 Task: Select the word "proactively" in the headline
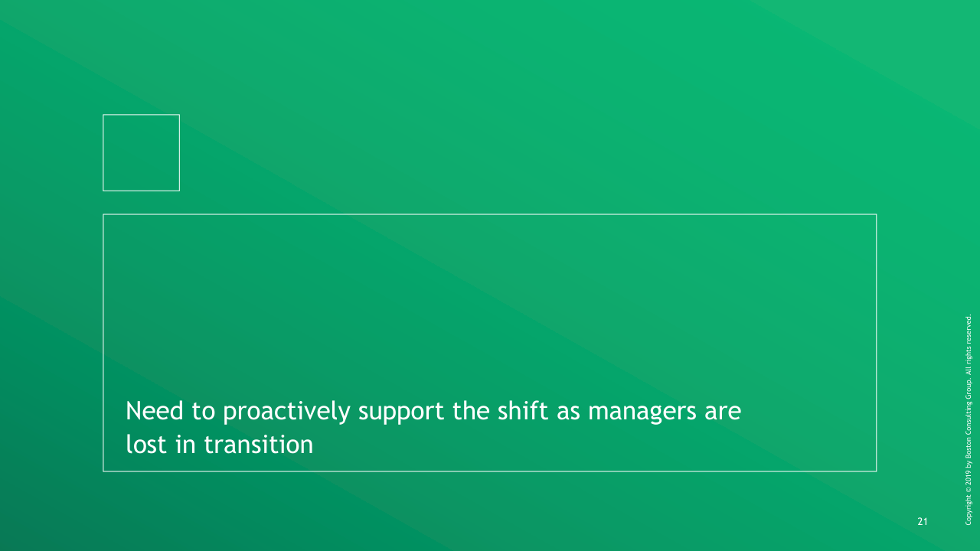[x=286, y=412]
